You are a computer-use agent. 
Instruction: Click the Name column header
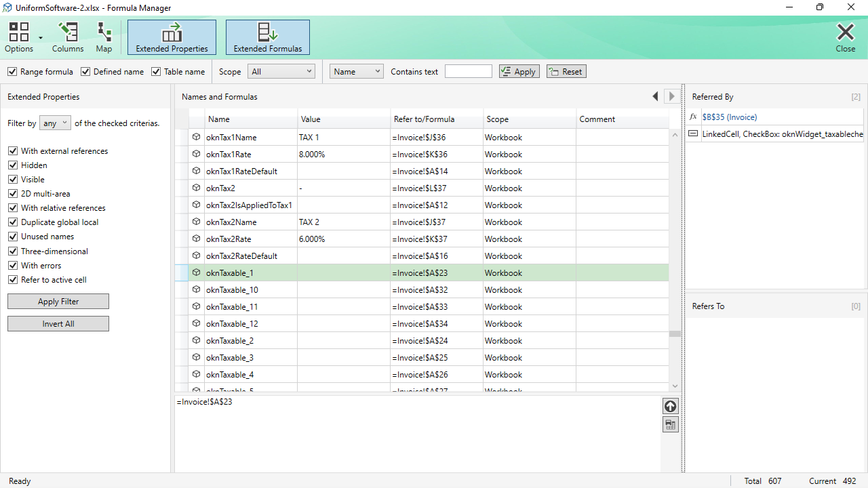click(x=251, y=119)
